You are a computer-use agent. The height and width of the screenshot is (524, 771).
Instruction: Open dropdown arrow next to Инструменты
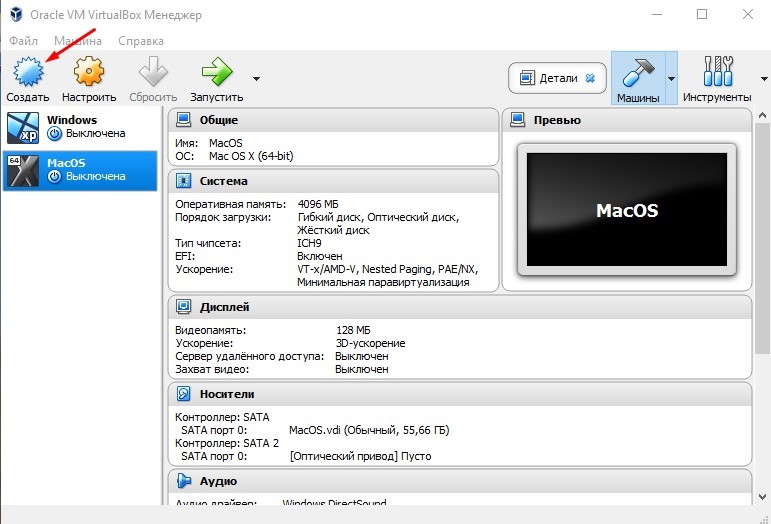760,78
